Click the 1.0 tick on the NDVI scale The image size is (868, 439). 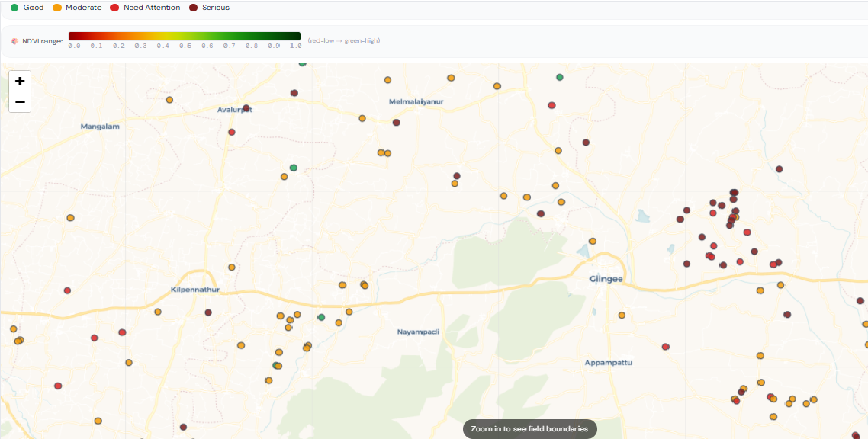296,46
